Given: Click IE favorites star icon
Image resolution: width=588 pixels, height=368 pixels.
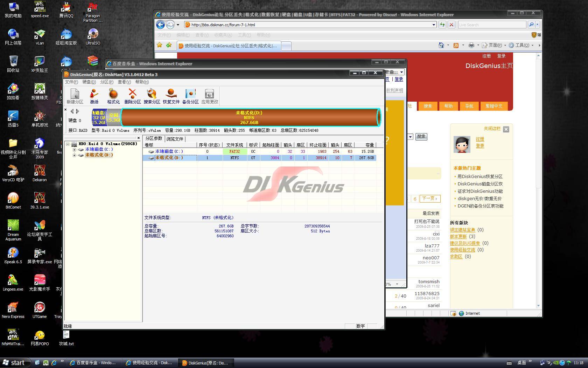Looking at the screenshot, I should tap(160, 45).
